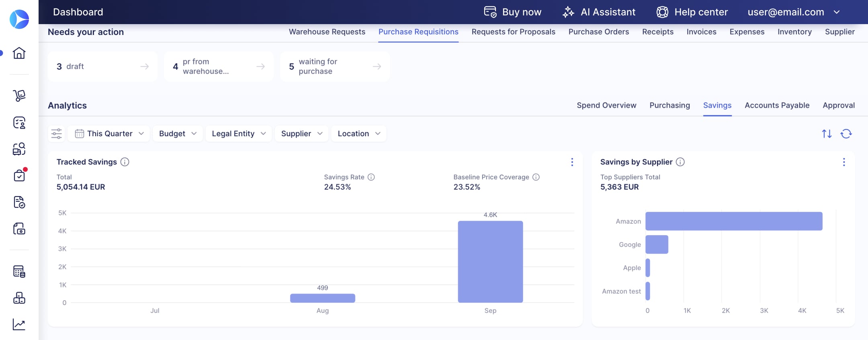Viewport: 868px width, 340px height.
Task: Click the sort arrows icon
Action: coord(827,133)
